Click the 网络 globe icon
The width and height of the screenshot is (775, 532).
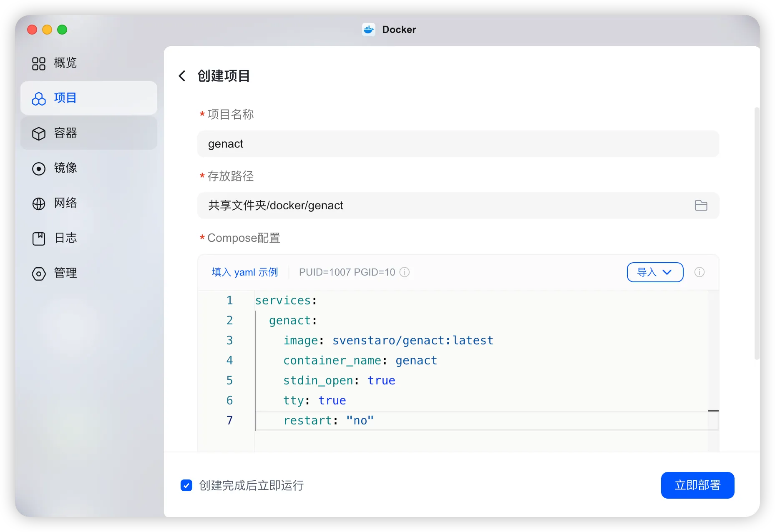39,203
